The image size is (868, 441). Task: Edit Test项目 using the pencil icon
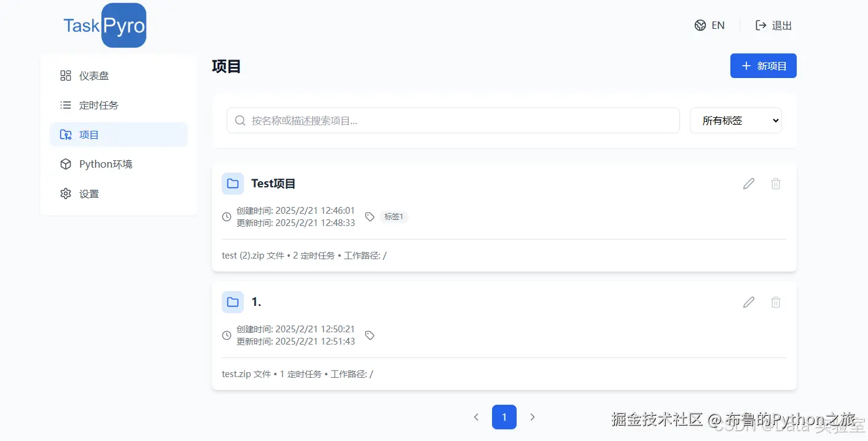748,183
